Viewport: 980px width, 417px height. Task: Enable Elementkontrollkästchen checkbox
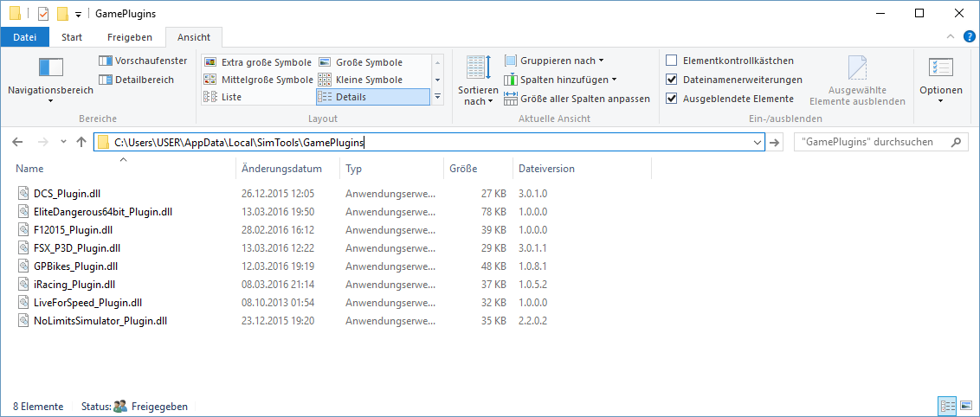[672, 61]
